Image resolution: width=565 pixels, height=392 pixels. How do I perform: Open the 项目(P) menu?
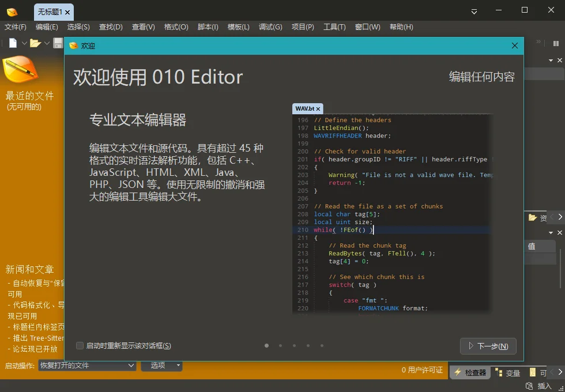(303, 27)
